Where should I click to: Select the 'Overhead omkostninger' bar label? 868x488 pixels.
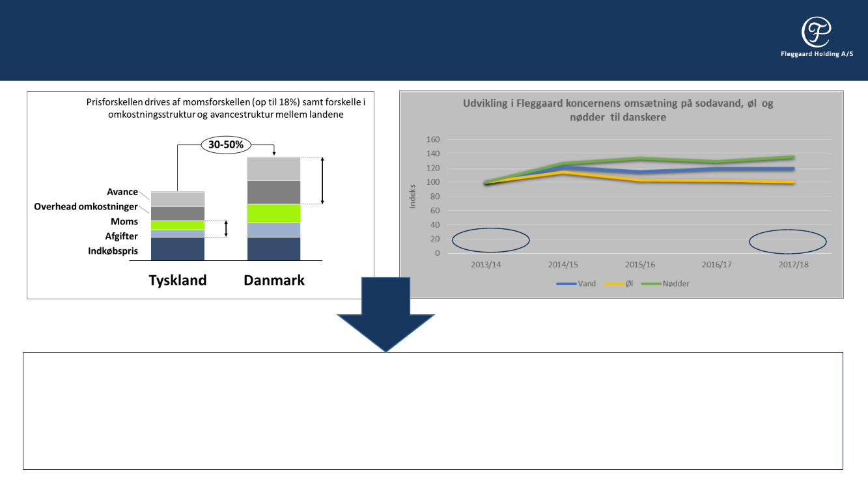pyautogui.click(x=86, y=207)
